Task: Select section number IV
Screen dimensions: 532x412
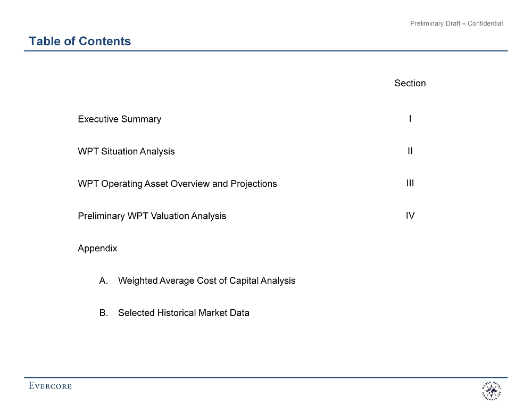Action: (x=410, y=216)
